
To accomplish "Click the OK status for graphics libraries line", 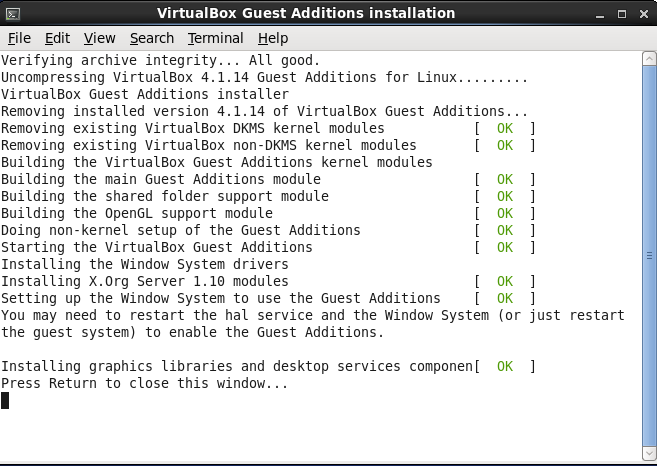I will tap(505, 366).
